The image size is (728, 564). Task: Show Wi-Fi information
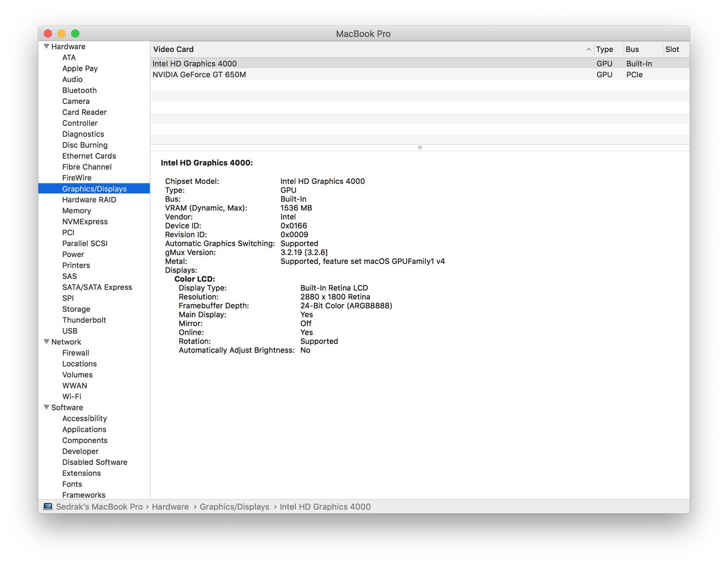pyautogui.click(x=72, y=397)
